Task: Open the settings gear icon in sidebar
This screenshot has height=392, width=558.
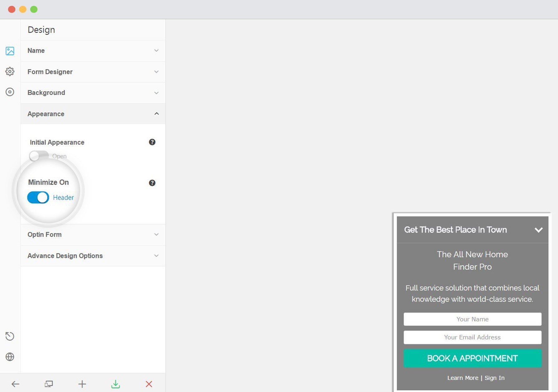Action: (10, 71)
